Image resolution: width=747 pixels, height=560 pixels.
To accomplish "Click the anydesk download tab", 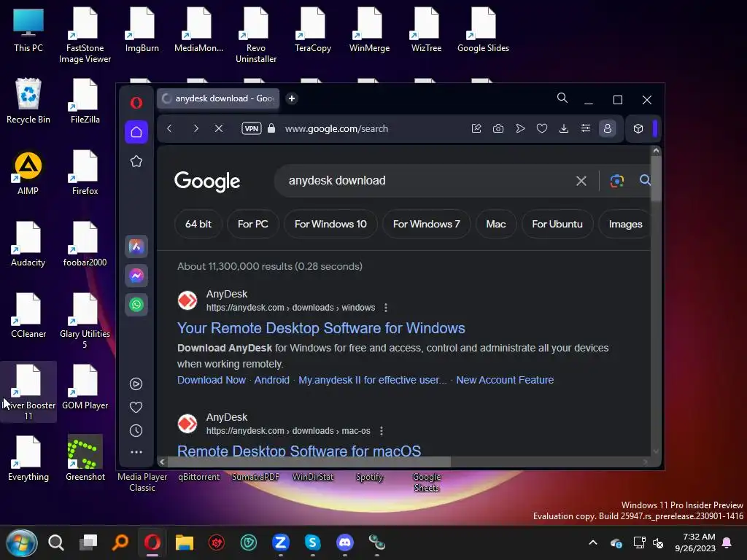I will pos(219,98).
